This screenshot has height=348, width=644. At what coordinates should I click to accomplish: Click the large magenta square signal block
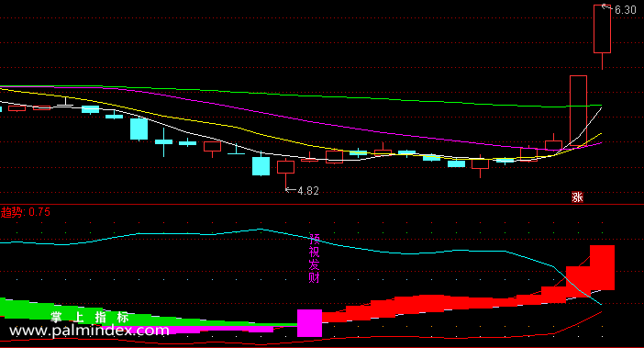[x=309, y=323]
